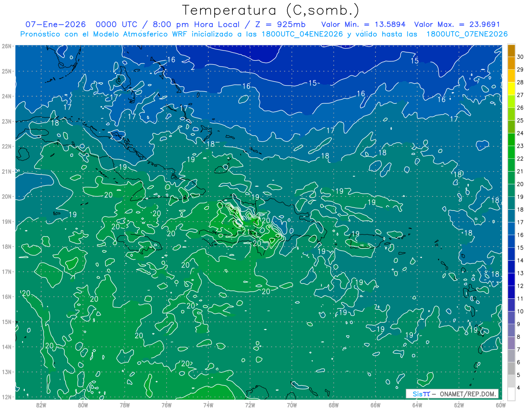The height and width of the screenshot is (411, 532).
Task: Select the 76W longitude label
Action: point(166,404)
